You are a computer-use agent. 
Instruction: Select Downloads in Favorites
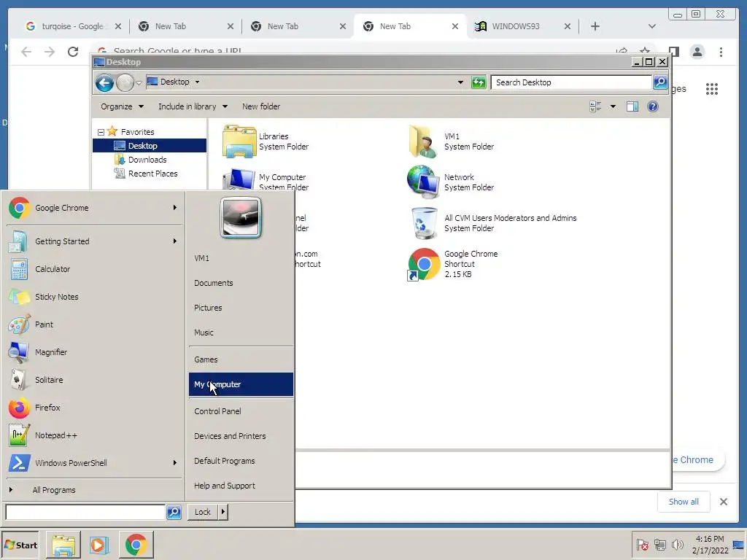coord(147,160)
